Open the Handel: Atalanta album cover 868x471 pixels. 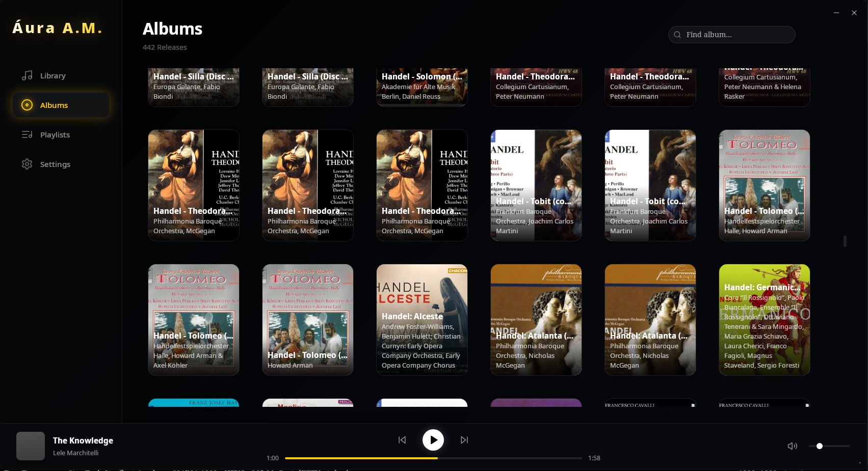536,320
